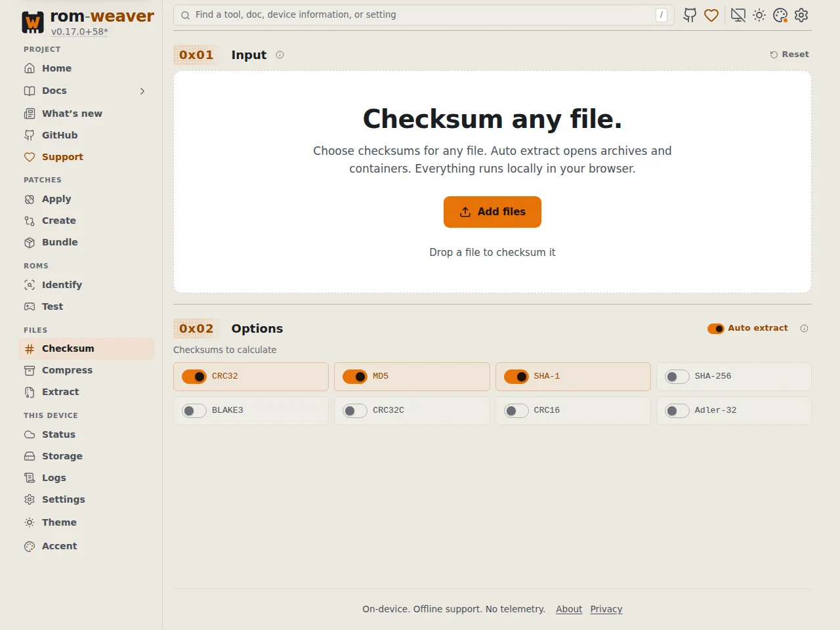Open Logs page
The height and width of the screenshot is (630, 840).
(x=87, y=478)
